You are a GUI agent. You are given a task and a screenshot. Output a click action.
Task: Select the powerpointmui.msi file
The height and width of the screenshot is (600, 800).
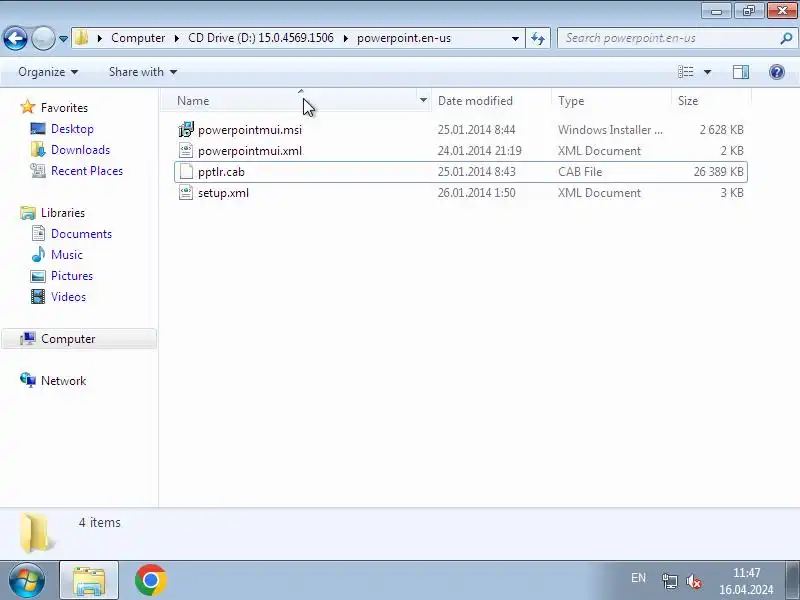[461, 130]
